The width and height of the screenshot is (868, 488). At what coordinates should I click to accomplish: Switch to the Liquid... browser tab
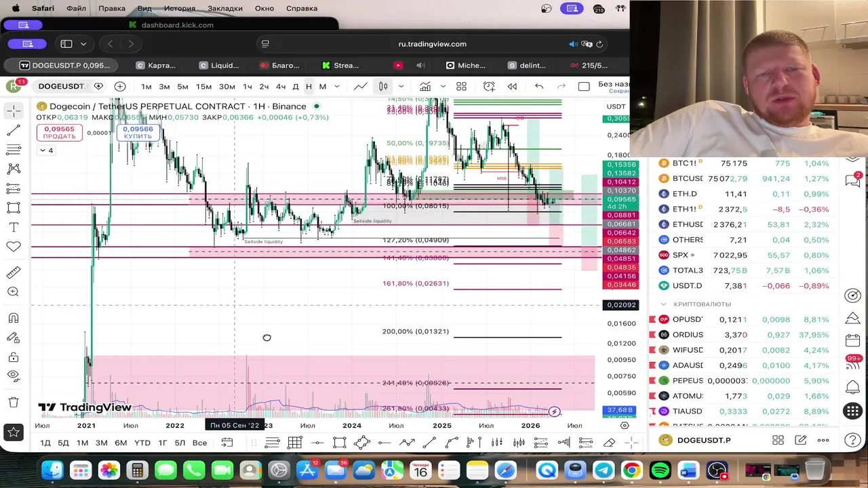click(x=219, y=66)
